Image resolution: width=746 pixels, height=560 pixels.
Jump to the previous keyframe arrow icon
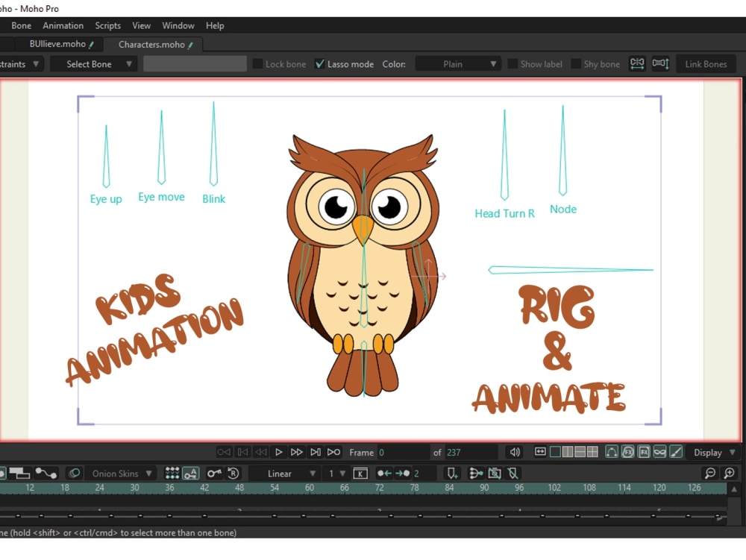coord(384,474)
